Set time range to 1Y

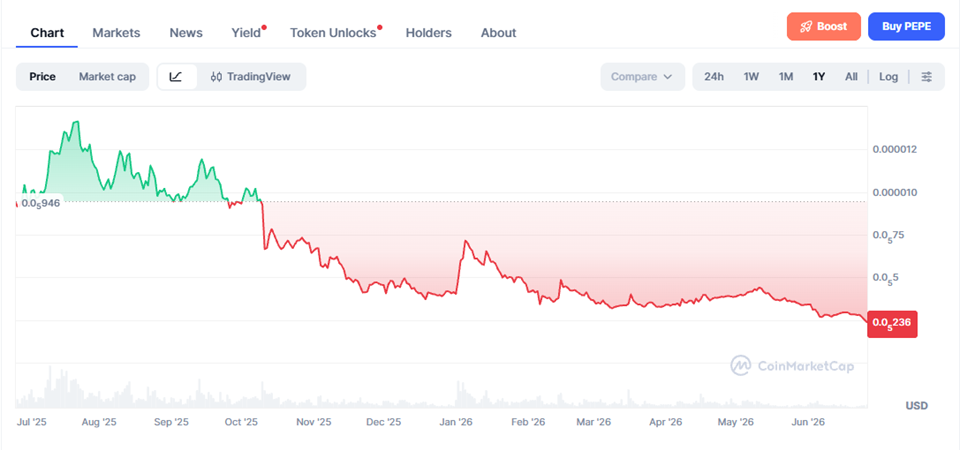(x=819, y=77)
